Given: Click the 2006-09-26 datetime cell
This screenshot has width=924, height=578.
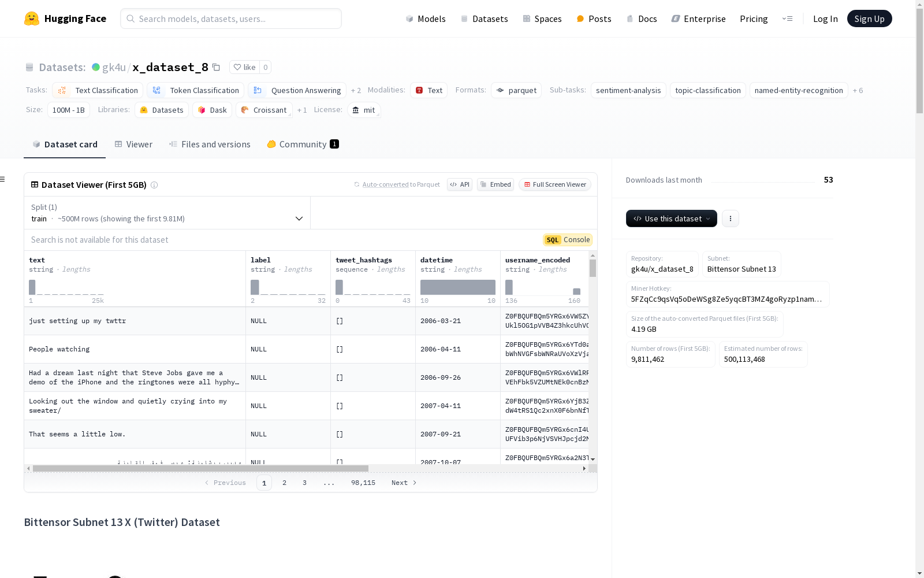Looking at the screenshot, I should click(x=458, y=377).
